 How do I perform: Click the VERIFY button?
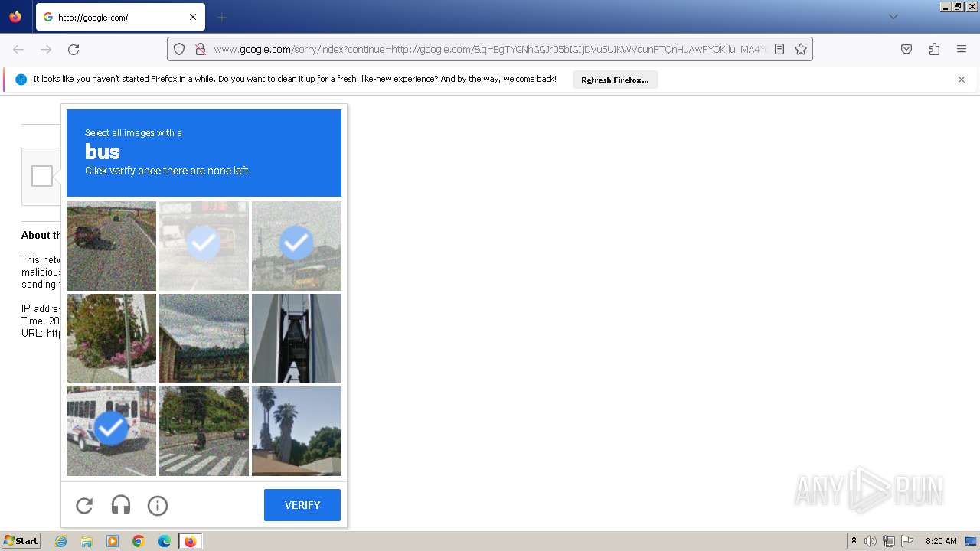click(302, 505)
